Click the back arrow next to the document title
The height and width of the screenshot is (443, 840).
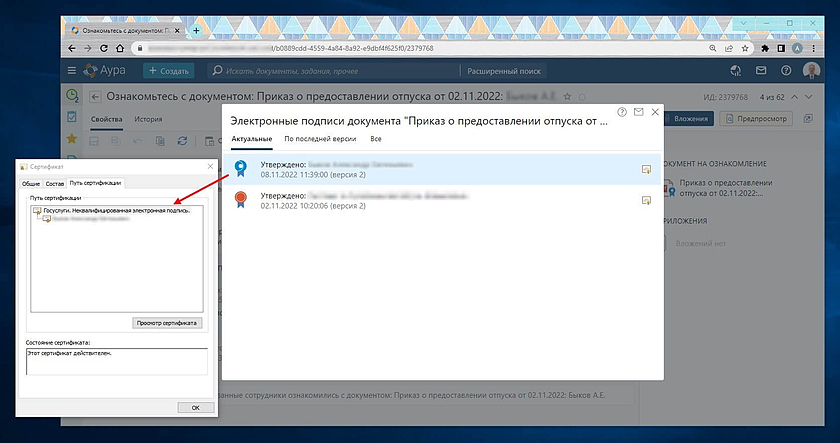(96, 97)
